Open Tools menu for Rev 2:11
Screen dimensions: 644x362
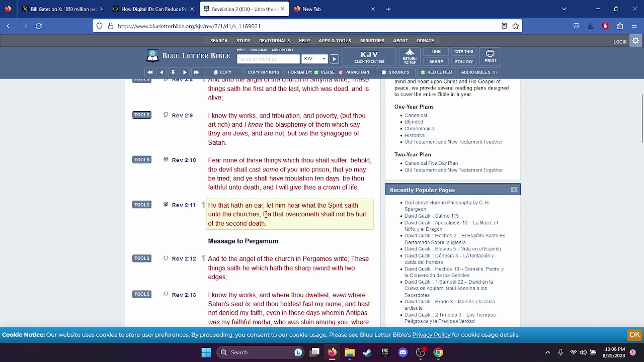pos(142,205)
